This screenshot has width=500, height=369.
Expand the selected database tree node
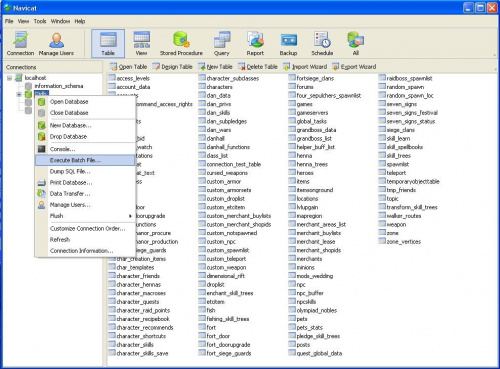pyautogui.click(x=19, y=95)
